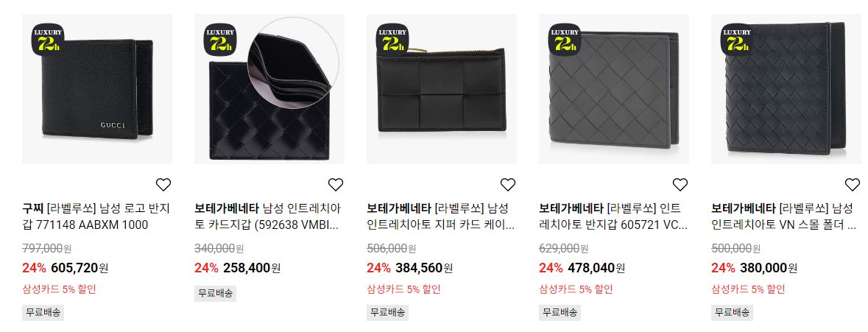
Task: View the zipper card case product photo
Action: (441, 89)
